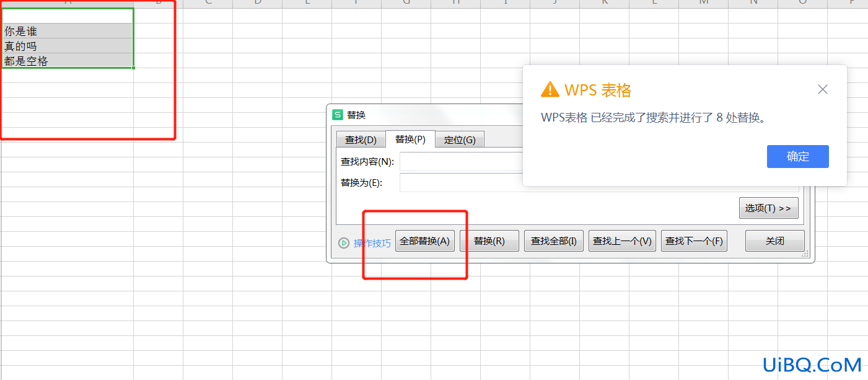The width and height of the screenshot is (868, 380).
Task: Click the 操作技巧 play icon
Action: 344,243
